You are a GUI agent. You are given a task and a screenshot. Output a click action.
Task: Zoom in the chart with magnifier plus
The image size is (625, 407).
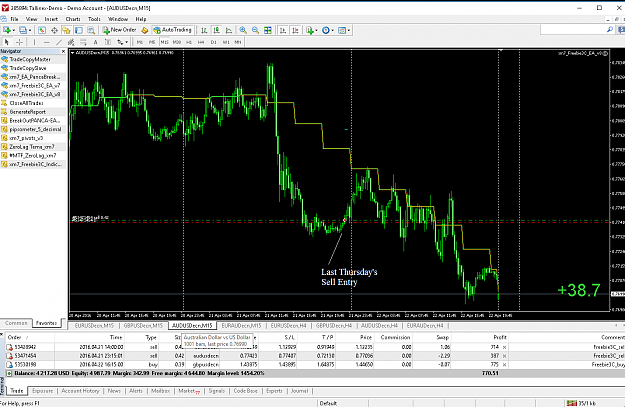click(243, 30)
